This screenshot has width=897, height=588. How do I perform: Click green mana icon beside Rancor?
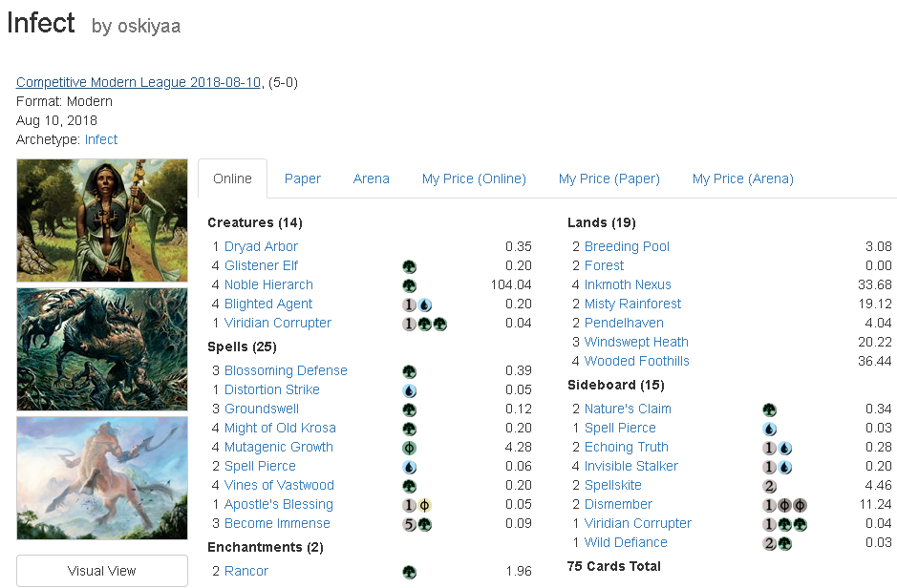[409, 572]
